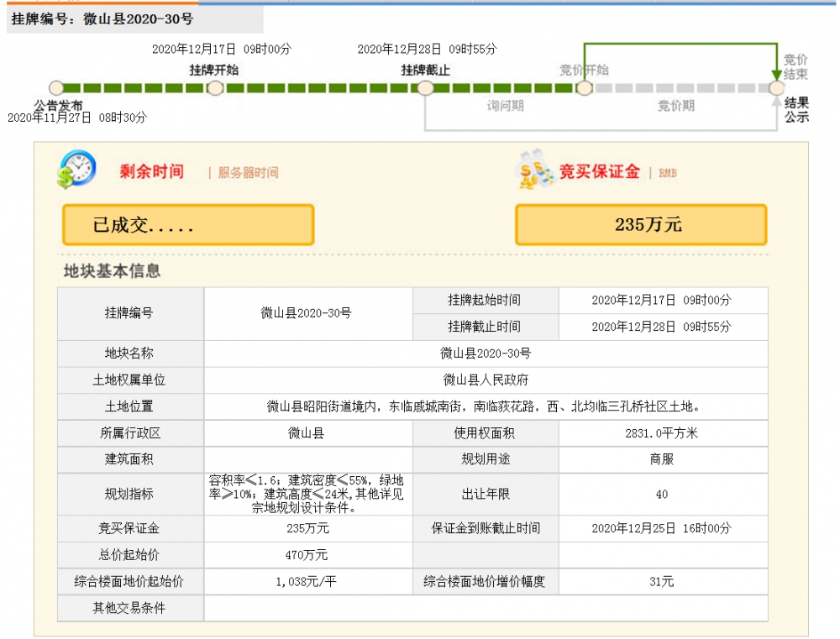Click the 2020年12月25日 16时00分 deadline cell

(664, 529)
